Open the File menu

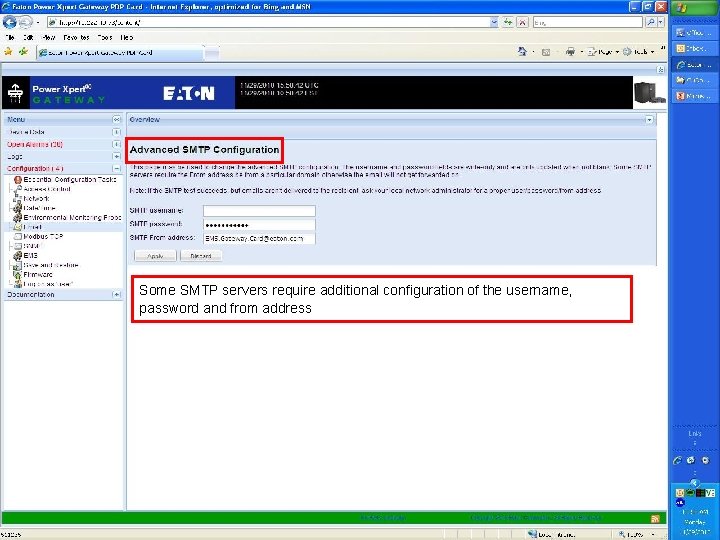coord(10,38)
